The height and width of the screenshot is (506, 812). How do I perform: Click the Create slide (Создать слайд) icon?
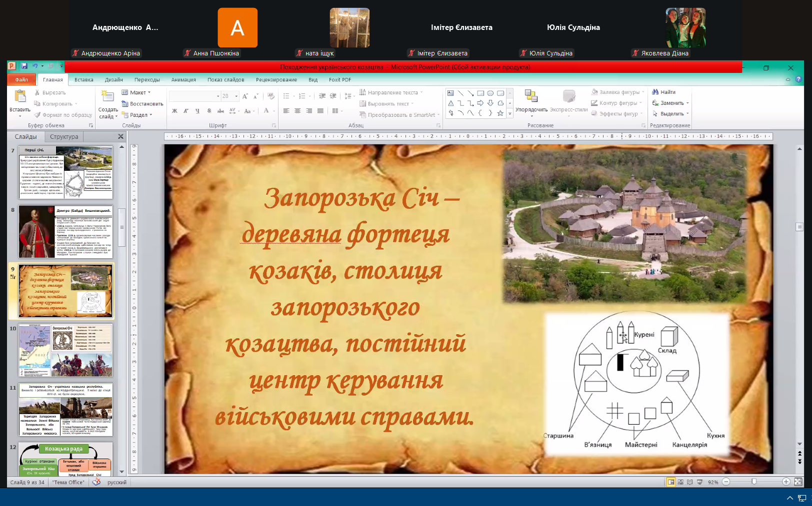107,96
